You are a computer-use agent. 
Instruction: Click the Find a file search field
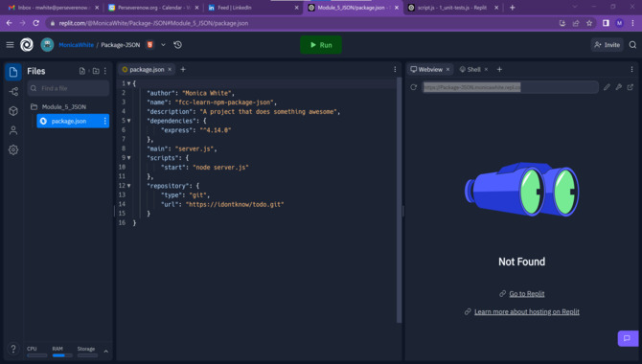68,88
